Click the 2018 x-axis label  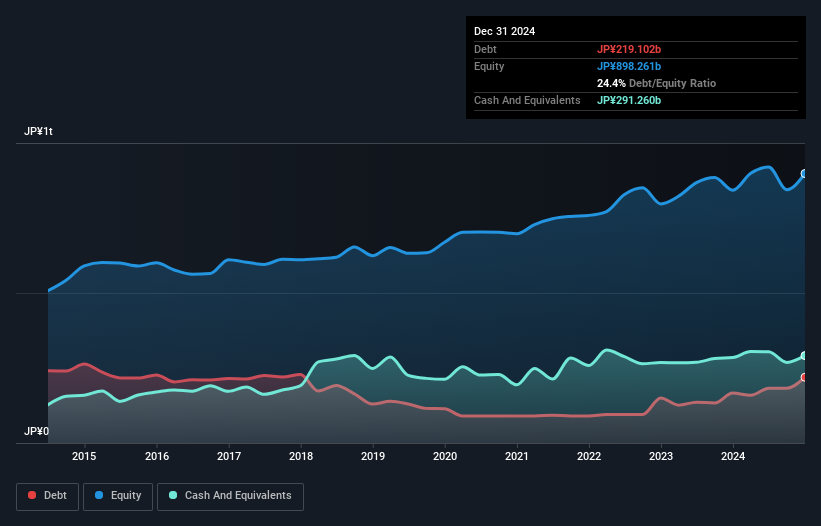(301, 456)
